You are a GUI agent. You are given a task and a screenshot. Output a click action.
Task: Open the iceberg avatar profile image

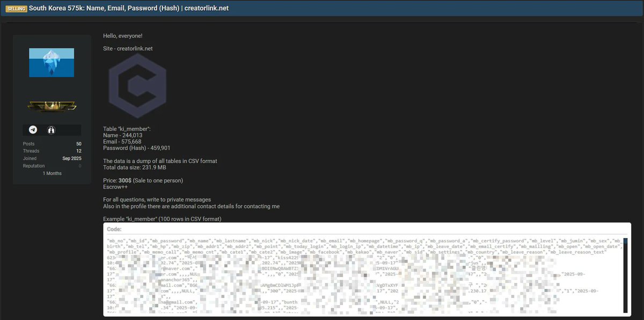point(52,62)
